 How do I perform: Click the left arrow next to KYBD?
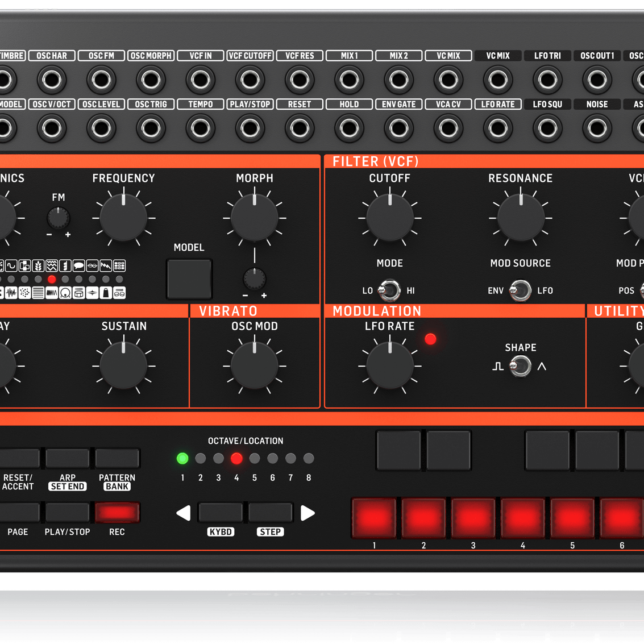point(183,513)
